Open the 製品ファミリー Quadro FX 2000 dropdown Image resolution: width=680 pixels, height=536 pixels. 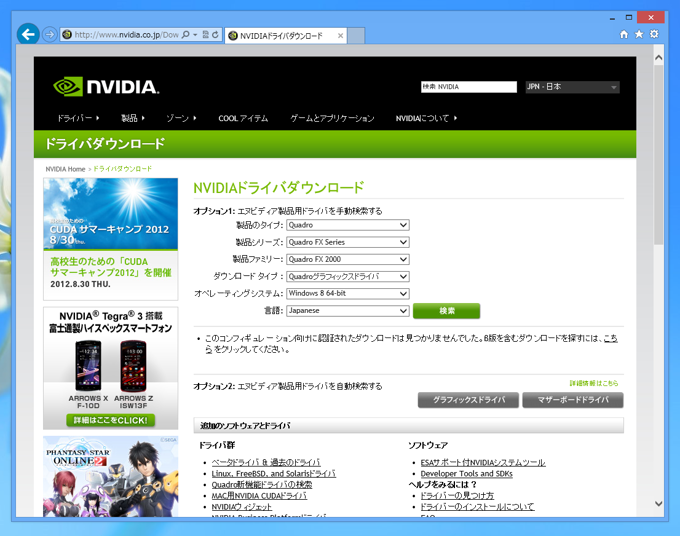coord(348,259)
